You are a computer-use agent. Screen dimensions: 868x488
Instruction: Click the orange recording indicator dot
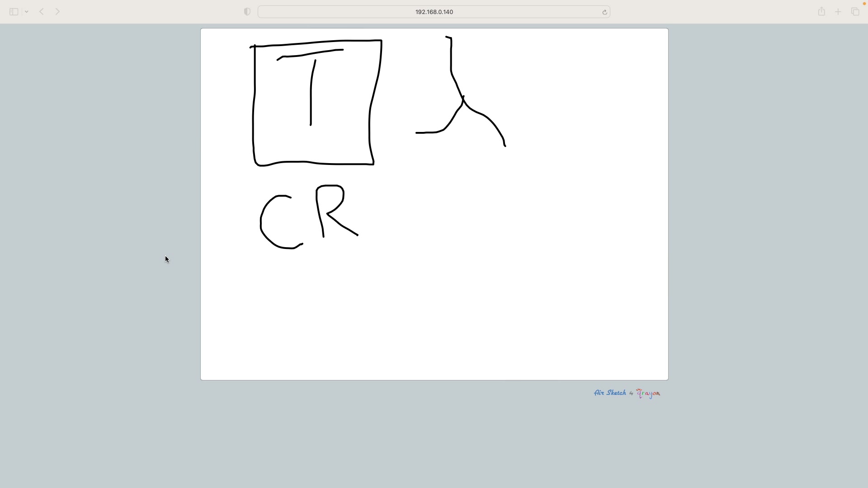coord(864,4)
